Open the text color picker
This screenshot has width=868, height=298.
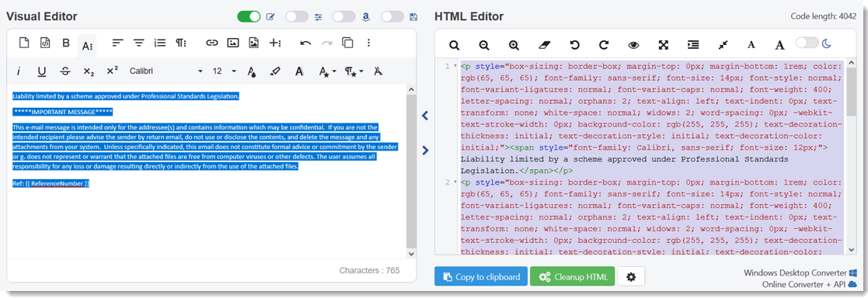(251, 71)
